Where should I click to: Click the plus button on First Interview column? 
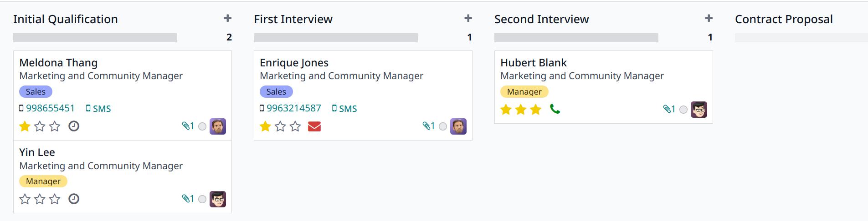(x=468, y=18)
